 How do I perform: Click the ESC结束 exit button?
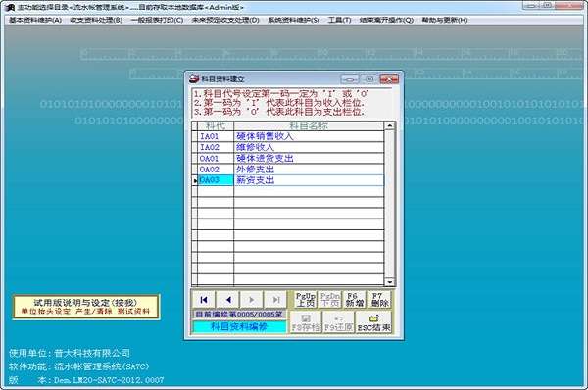point(373,322)
